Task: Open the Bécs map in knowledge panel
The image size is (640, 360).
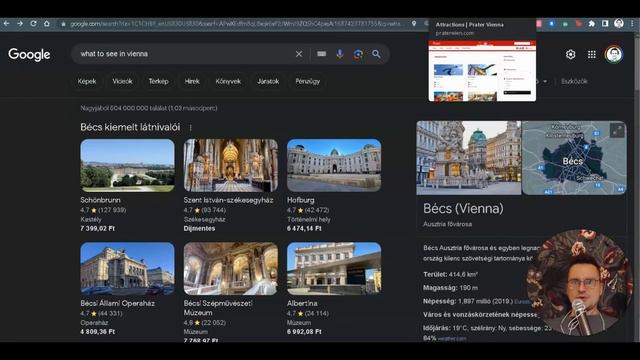Action: click(x=574, y=158)
